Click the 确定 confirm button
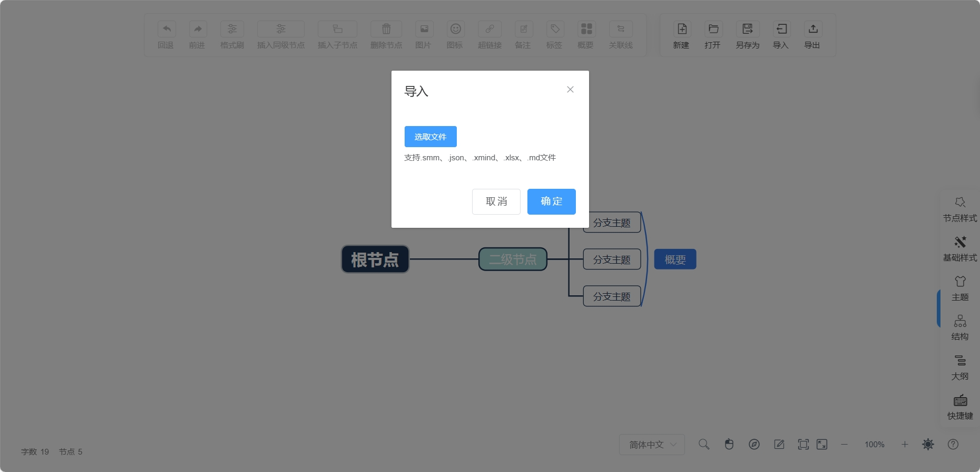This screenshot has width=980, height=472. pos(552,201)
